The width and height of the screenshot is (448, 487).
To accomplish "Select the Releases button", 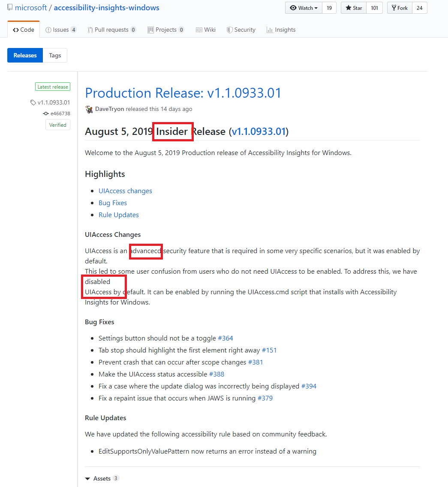I will coord(25,55).
